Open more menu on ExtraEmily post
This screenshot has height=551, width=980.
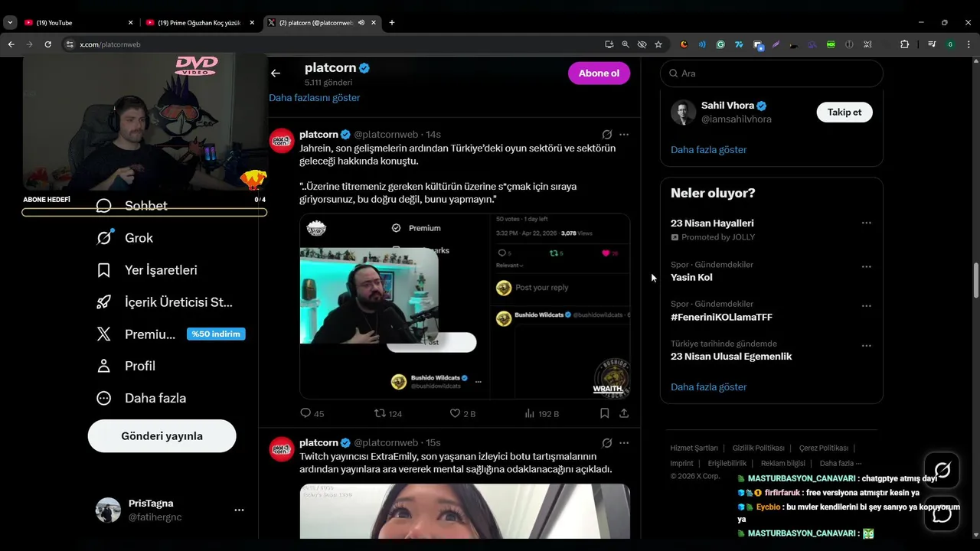[624, 442]
